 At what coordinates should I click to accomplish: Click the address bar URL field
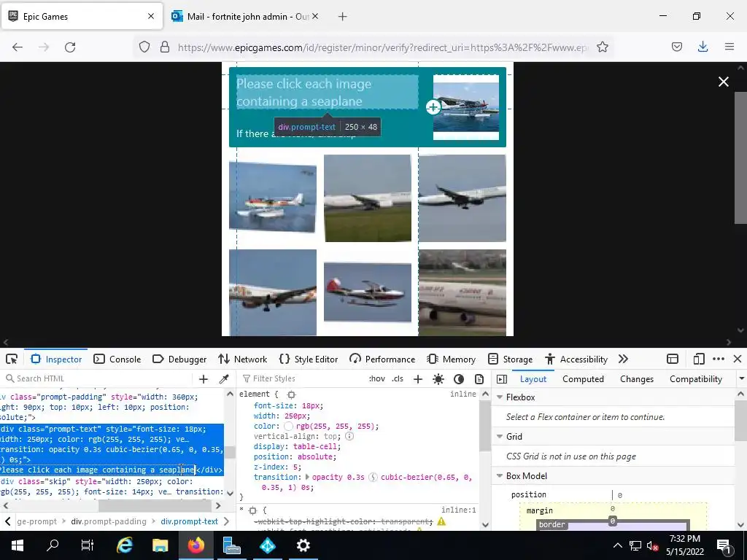(382, 47)
